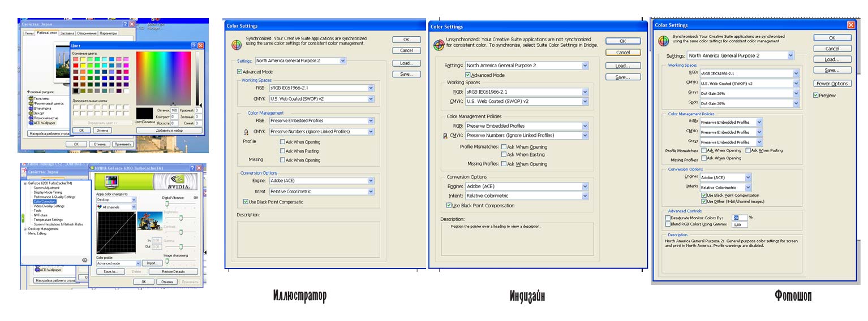Click Cancel in the InDesign Color Settings dialog
The width and height of the screenshot is (868, 321).
pyautogui.click(x=622, y=53)
